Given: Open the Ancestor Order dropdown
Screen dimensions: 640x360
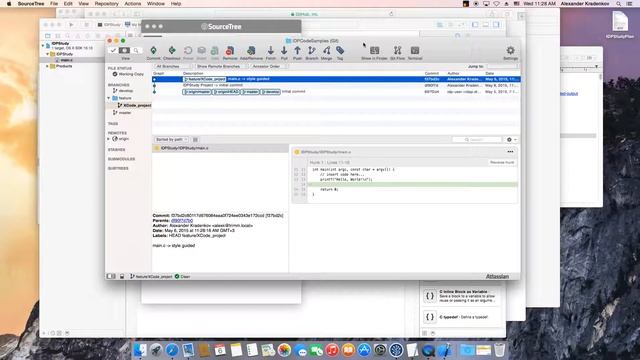Looking at the screenshot, I should click(x=269, y=66).
